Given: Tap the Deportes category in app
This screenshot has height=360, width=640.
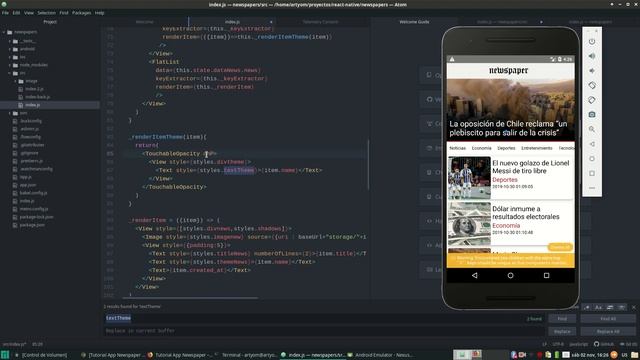Looking at the screenshot, I should [x=506, y=148].
